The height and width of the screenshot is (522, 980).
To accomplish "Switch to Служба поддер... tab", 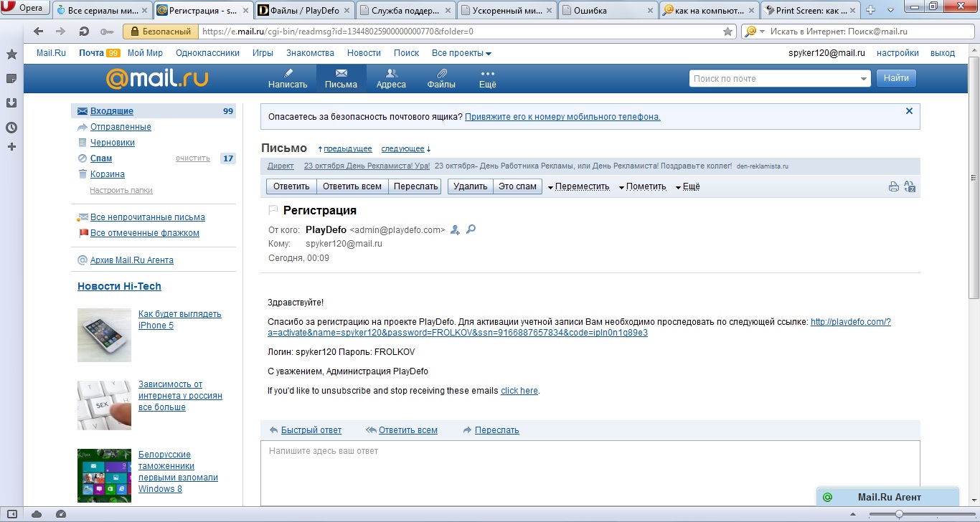I will coord(405,10).
